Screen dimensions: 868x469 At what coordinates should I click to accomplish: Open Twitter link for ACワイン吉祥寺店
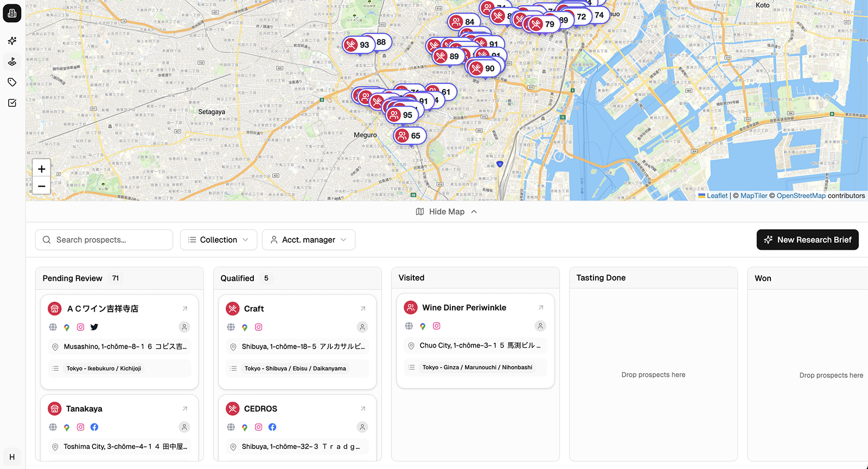[94, 327]
